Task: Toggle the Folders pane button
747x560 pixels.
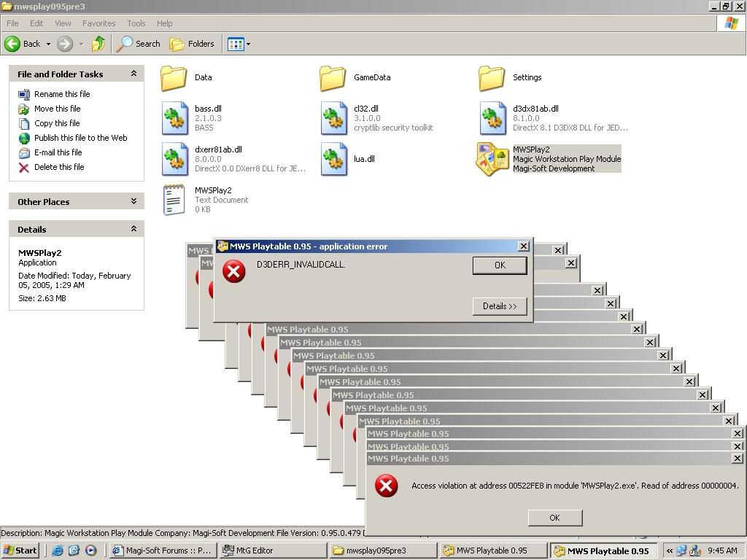Action: click(192, 44)
